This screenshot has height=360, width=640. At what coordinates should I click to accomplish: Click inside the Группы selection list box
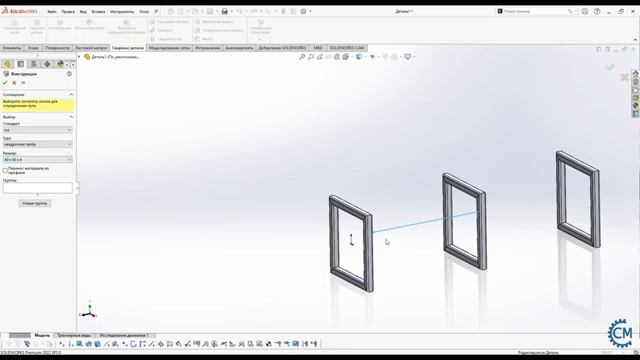point(38,188)
